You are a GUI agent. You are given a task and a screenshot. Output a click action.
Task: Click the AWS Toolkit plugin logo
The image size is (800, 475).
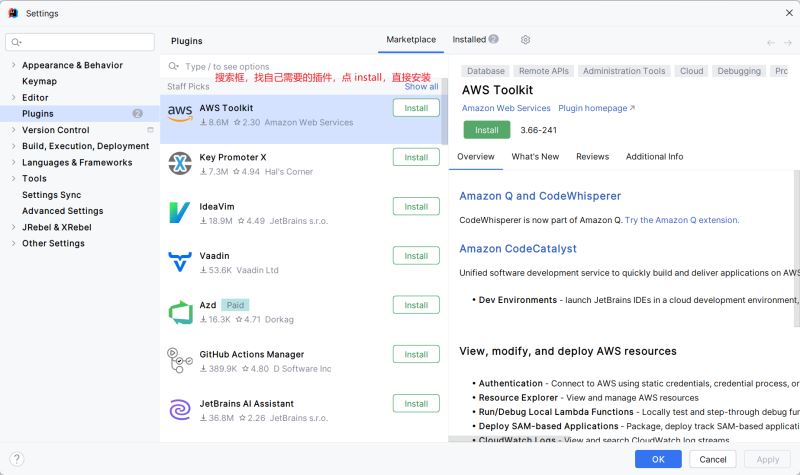pos(180,113)
